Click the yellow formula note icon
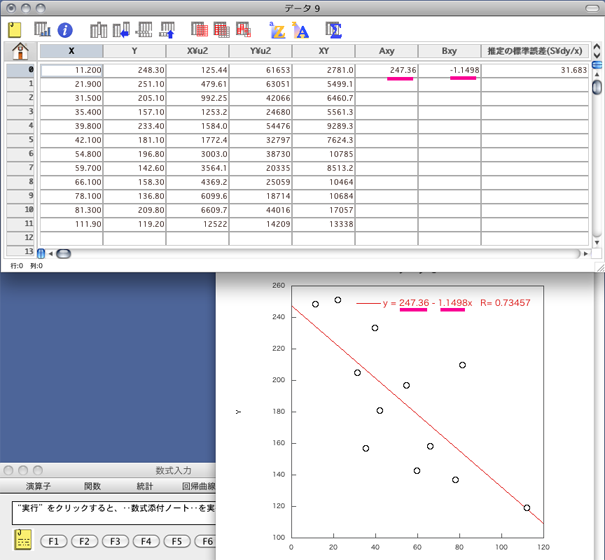Image resolution: width=605 pixels, height=560 pixels. click(21, 541)
